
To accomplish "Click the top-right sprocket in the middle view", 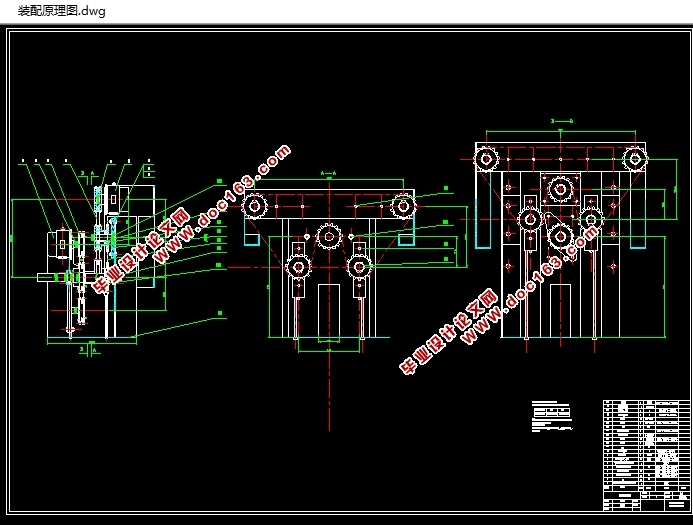I will point(403,206).
